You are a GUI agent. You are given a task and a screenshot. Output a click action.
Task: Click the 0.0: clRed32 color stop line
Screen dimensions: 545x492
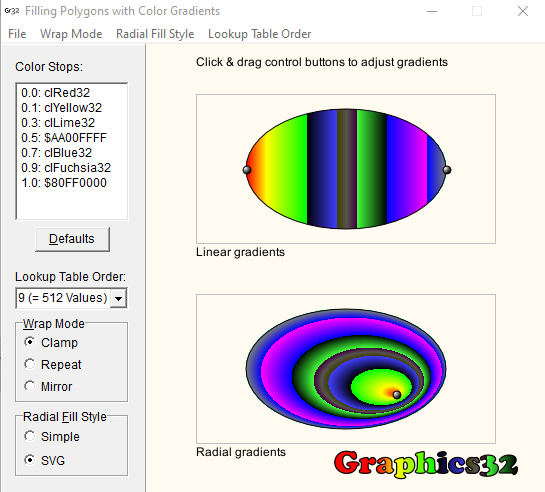72,93
